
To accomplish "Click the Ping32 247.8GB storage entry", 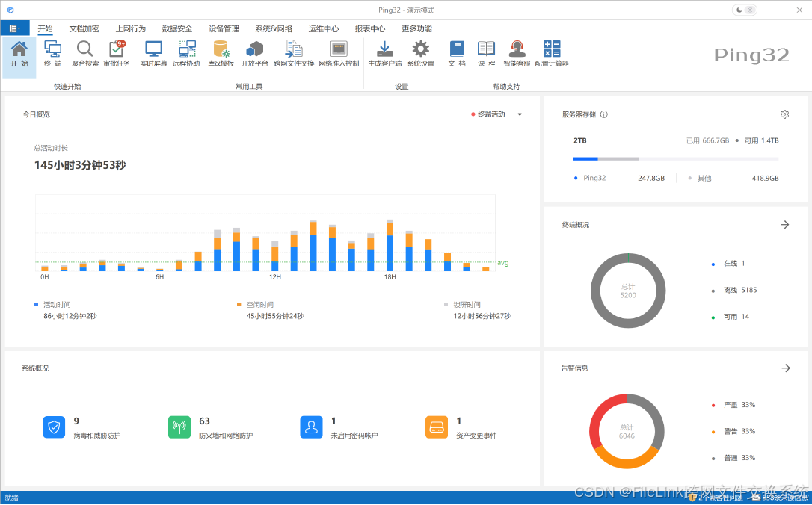I will click(619, 178).
